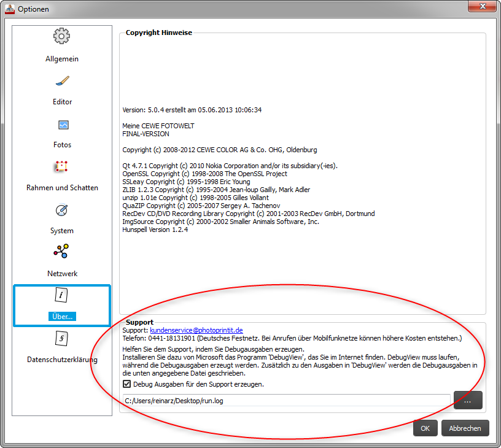The height and width of the screenshot is (448, 501).
Task: Click the OpenSSL Copyright line
Action: [204, 174]
